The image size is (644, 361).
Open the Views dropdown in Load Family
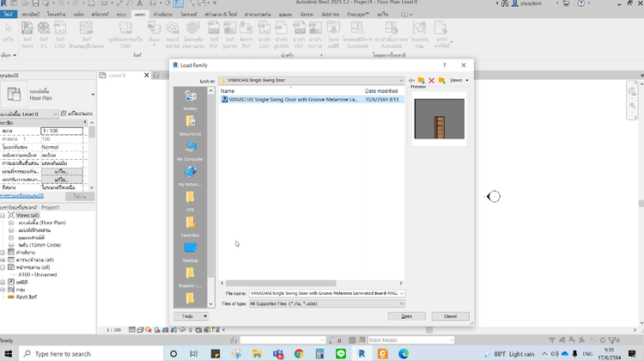pyautogui.click(x=459, y=80)
